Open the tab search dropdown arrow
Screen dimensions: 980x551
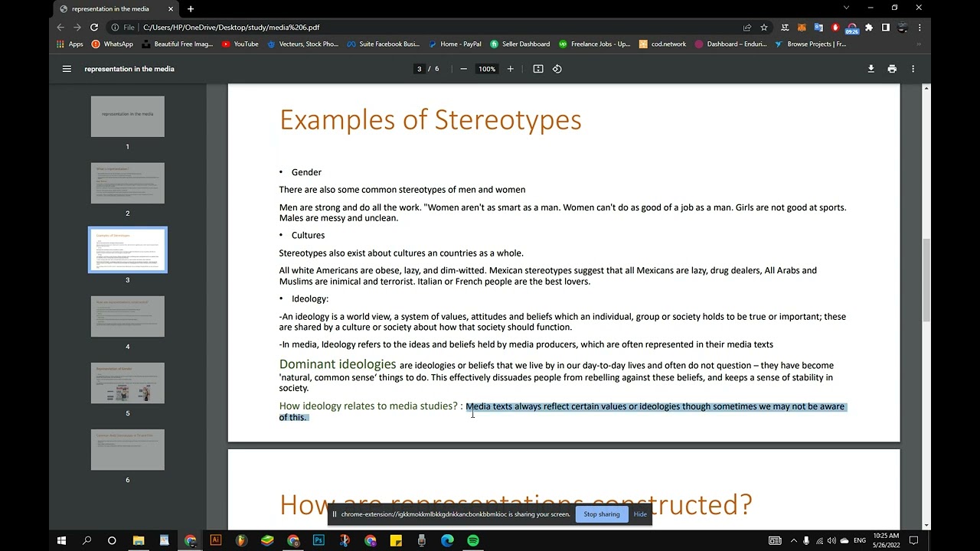click(846, 8)
